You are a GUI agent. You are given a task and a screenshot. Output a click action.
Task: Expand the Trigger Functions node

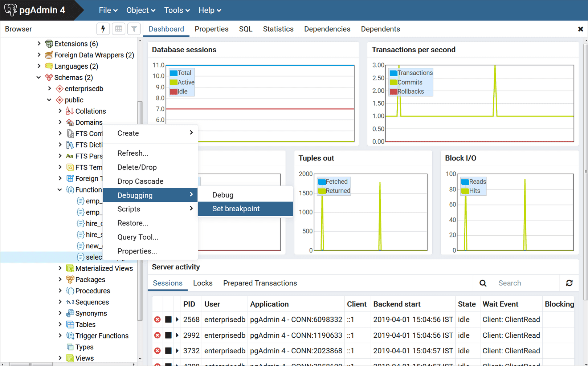pos(60,335)
